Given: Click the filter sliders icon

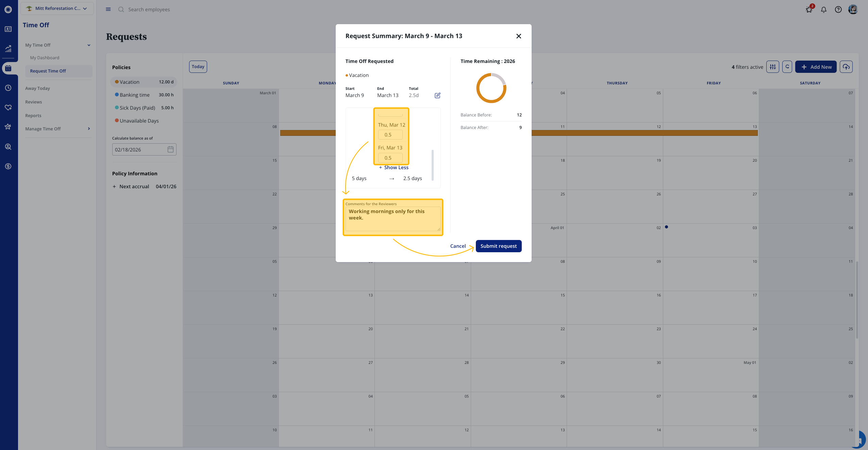Looking at the screenshot, I should pyautogui.click(x=772, y=67).
